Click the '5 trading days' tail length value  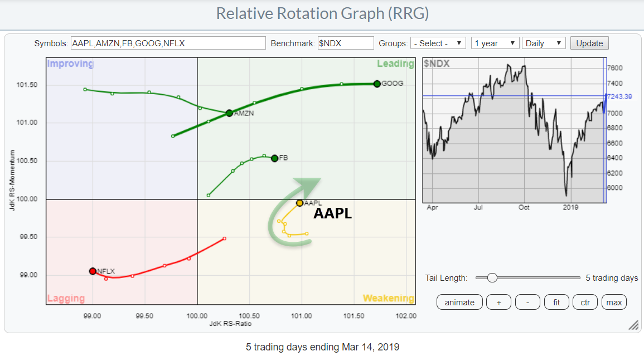(x=612, y=278)
